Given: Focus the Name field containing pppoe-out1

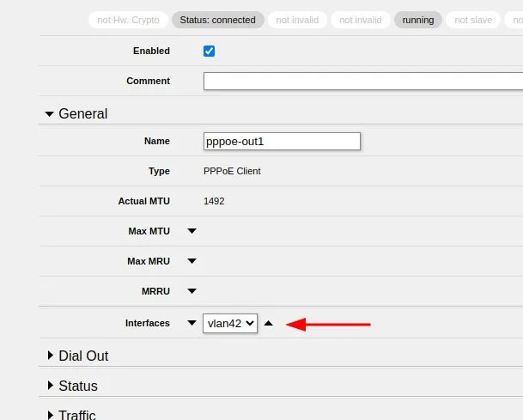Looking at the screenshot, I should click(x=282, y=142).
